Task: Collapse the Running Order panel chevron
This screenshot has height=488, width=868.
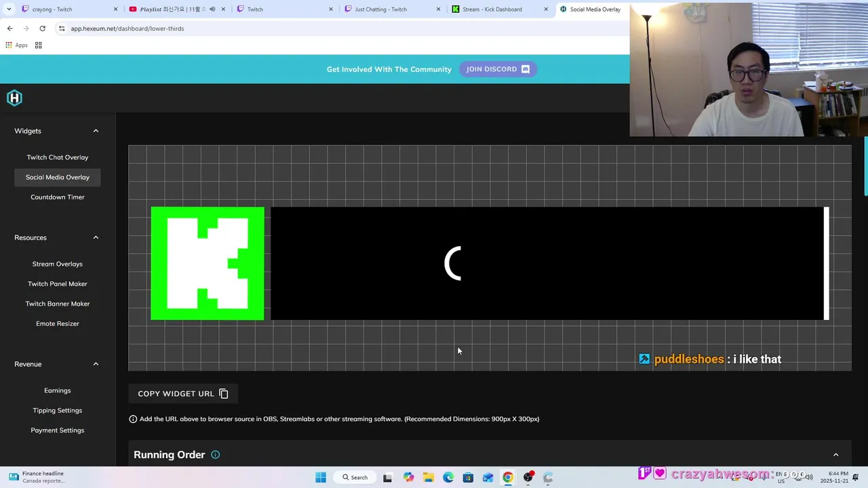Action: 835,455
